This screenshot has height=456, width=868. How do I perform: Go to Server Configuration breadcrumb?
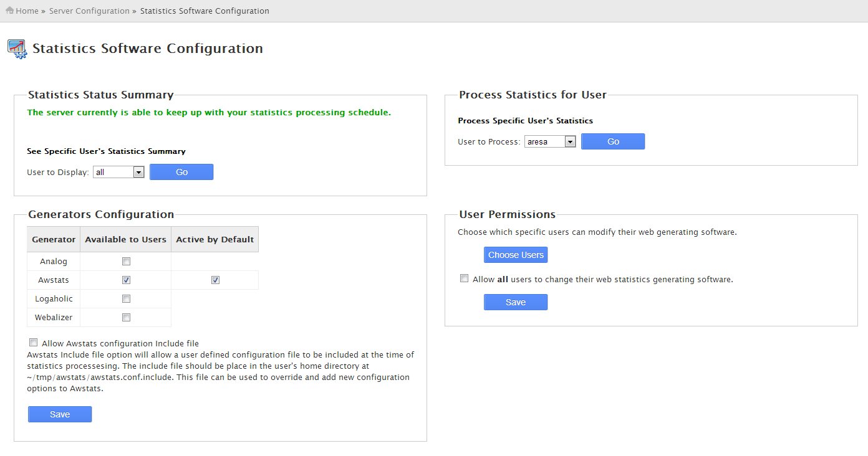[x=89, y=11]
